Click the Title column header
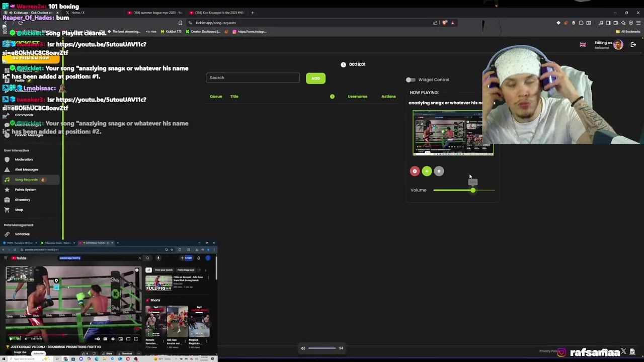The height and width of the screenshot is (362, 644). (234, 97)
